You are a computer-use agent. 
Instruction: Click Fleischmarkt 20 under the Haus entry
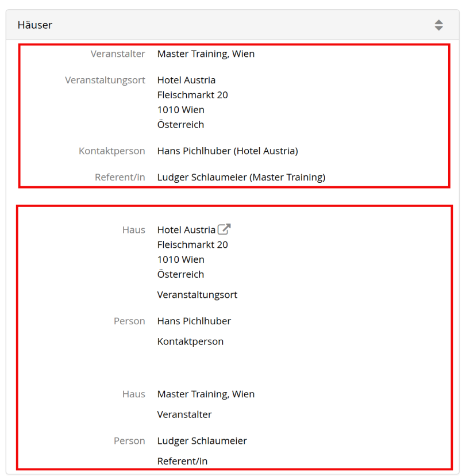pos(192,245)
